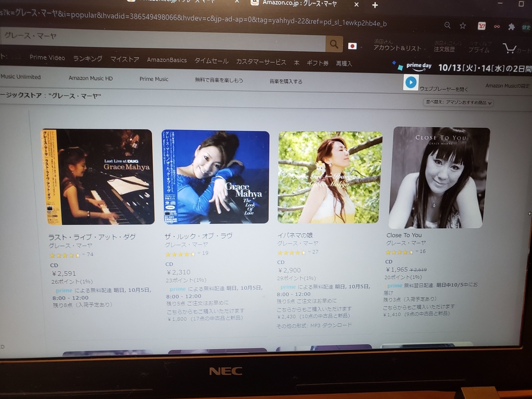Click the ¥1,965 price
Screen dimensions: 532x399
pos(396,269)
